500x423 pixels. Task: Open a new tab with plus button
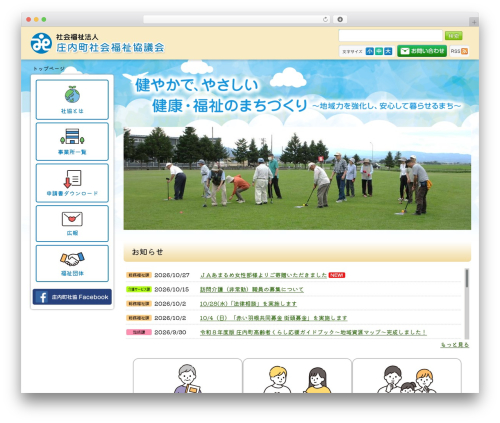pyautogui.click(x=474, y=22)
